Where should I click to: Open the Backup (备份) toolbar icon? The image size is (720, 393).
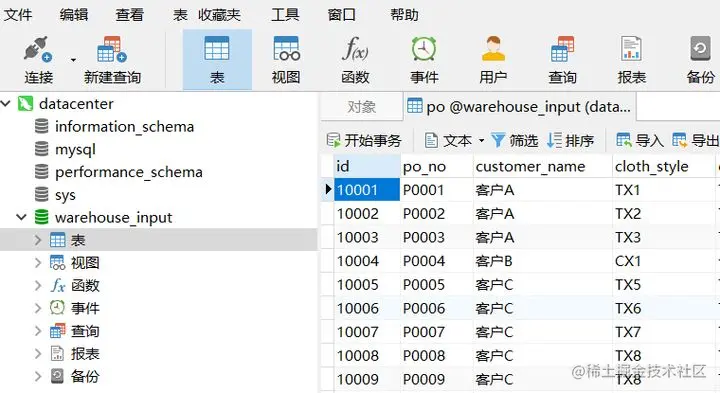click(x=700, y=49)
